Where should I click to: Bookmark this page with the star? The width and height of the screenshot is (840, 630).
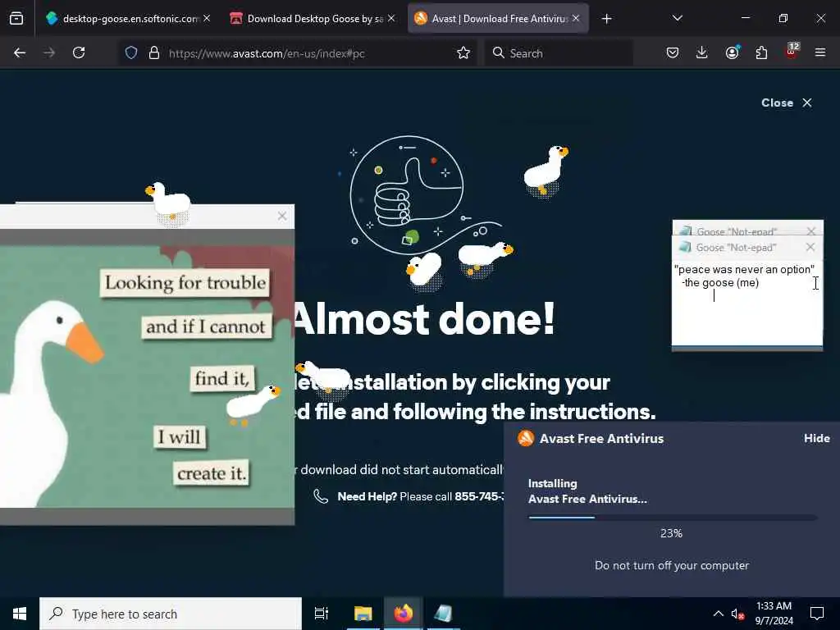click(463, 52)
